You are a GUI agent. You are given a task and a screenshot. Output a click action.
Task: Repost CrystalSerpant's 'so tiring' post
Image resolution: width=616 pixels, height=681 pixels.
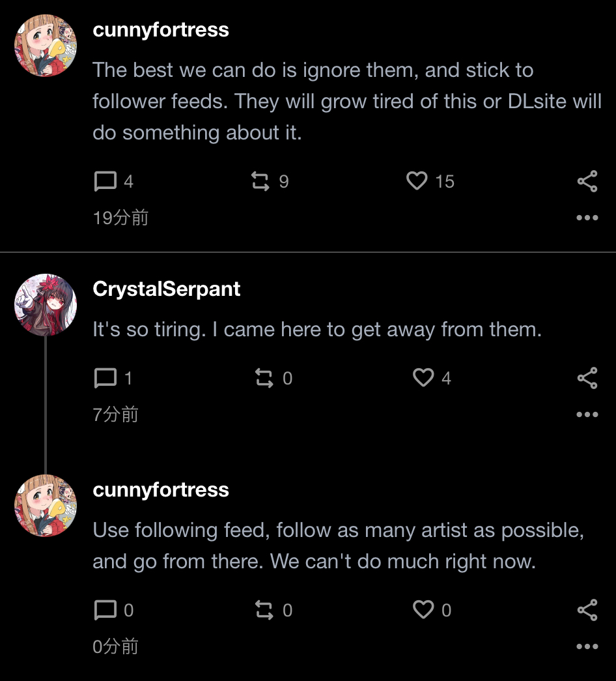point(264,378)
